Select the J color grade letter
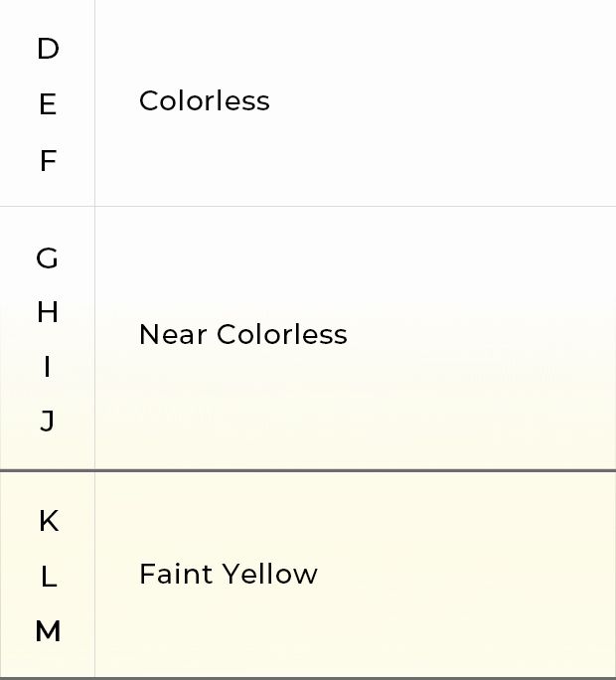This screenshot has width=616, height=680. [x=48, y=421]
